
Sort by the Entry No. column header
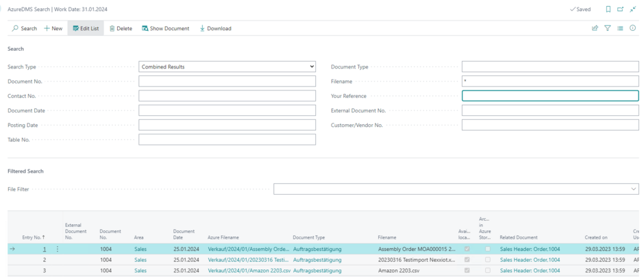click(x=34, y=237)
